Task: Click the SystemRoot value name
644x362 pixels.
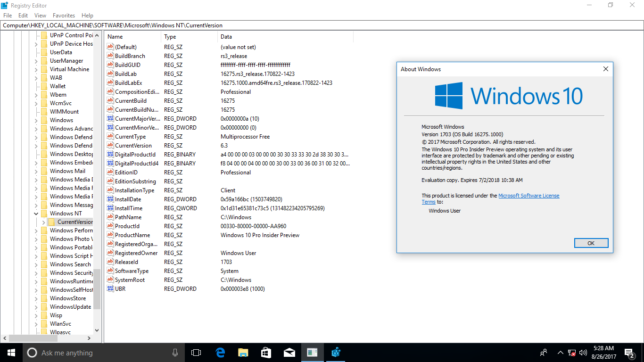Action: pos(130,280)
